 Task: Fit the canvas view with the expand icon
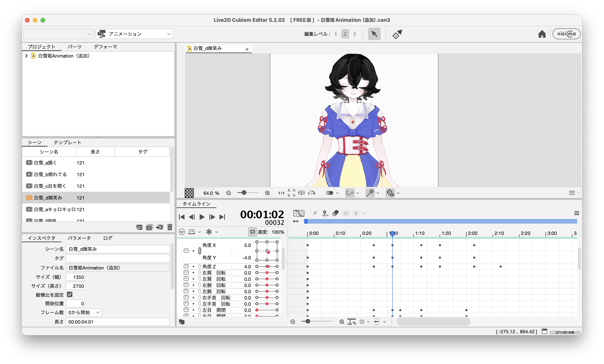pyautogui.click(x=291, y=193)
